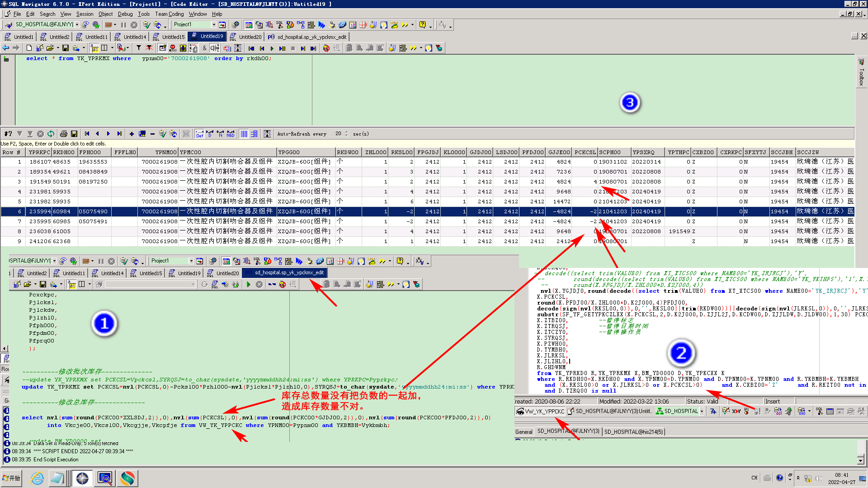Screen dimensions: 868x488
Task: Toggle grid view layout button
Action: (244, 134)
